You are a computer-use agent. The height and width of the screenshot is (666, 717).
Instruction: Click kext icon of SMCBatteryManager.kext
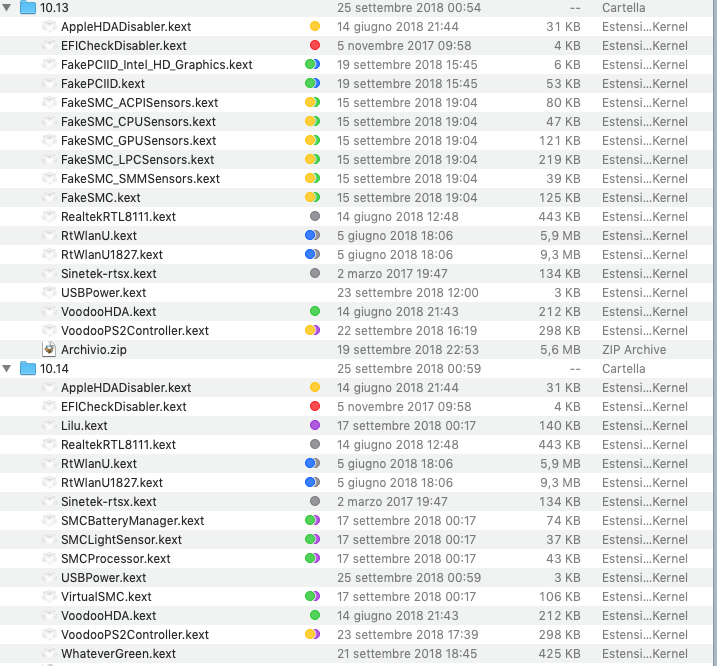(49, 521)
